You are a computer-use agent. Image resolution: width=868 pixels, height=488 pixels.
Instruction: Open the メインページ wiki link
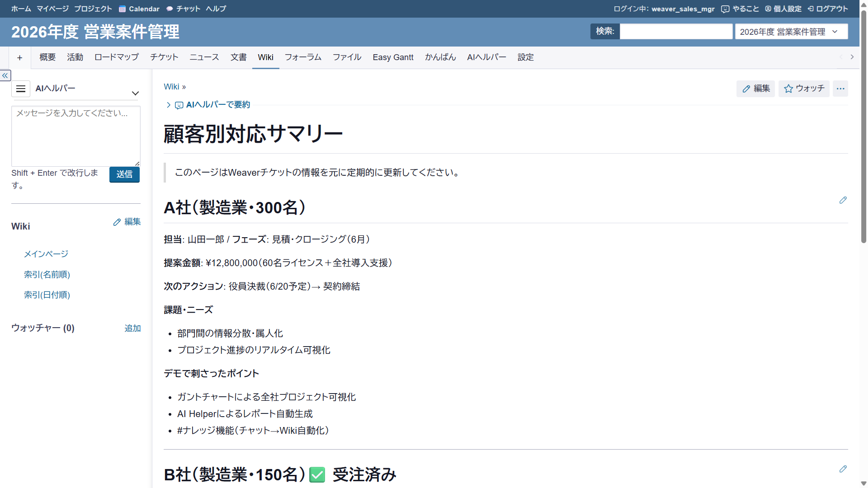46,254
